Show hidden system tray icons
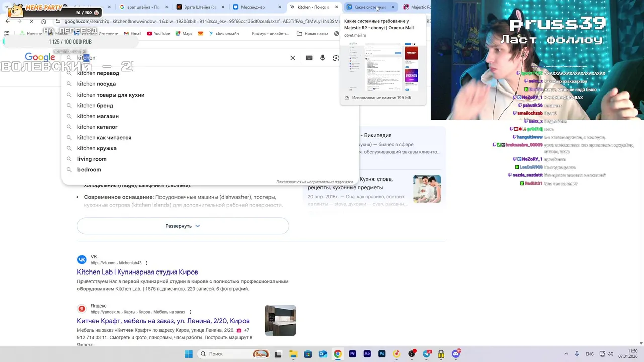644x362 pixels. 566,354
